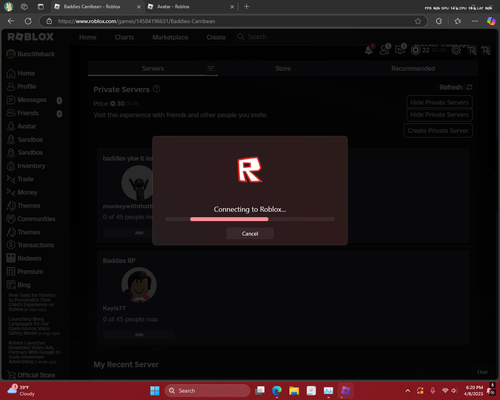Click the monkeywiththat avatar thumbnail
Screen dimensions: 500x400
137,183
